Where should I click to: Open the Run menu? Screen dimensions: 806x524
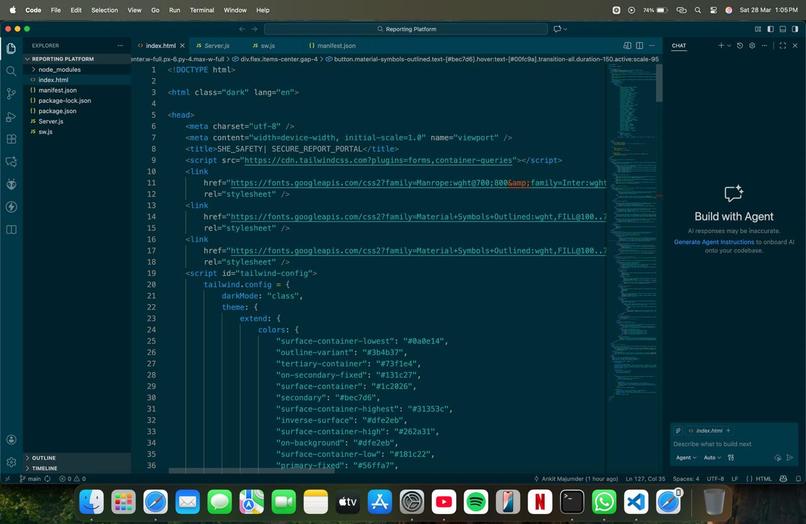174,10
